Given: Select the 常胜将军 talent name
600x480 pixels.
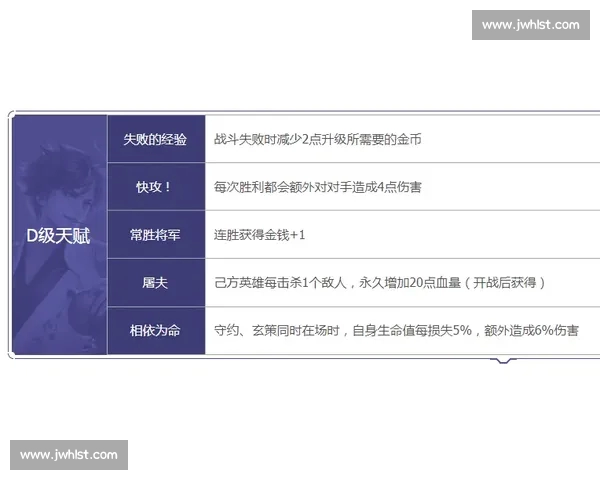Looking at the screenshot, I should click(x=155, y=235).
